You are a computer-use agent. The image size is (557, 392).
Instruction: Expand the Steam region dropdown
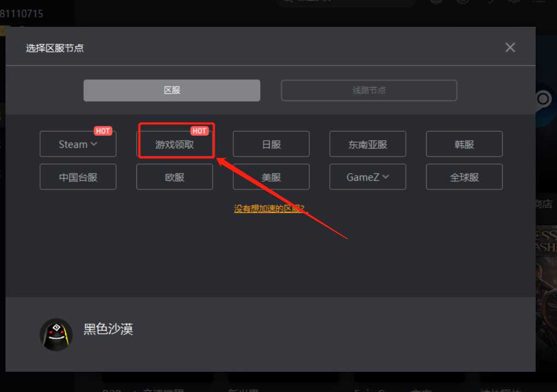(78, 145)
